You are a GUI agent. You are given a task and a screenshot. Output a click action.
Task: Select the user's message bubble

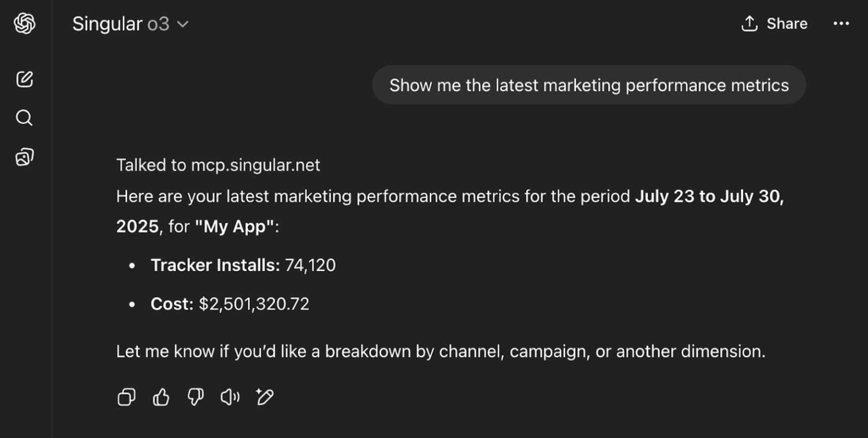click(588, 85)
